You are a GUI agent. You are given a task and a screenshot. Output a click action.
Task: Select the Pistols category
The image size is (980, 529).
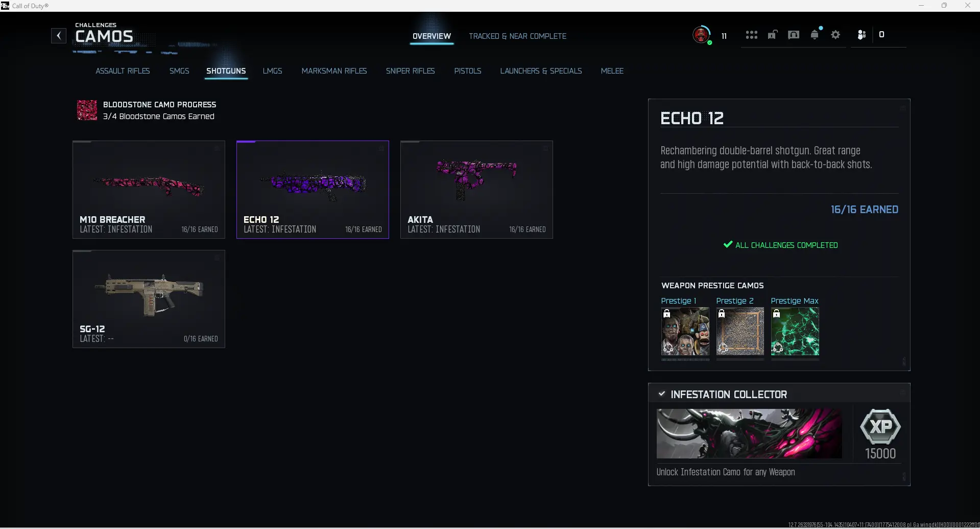click(468, 71)
